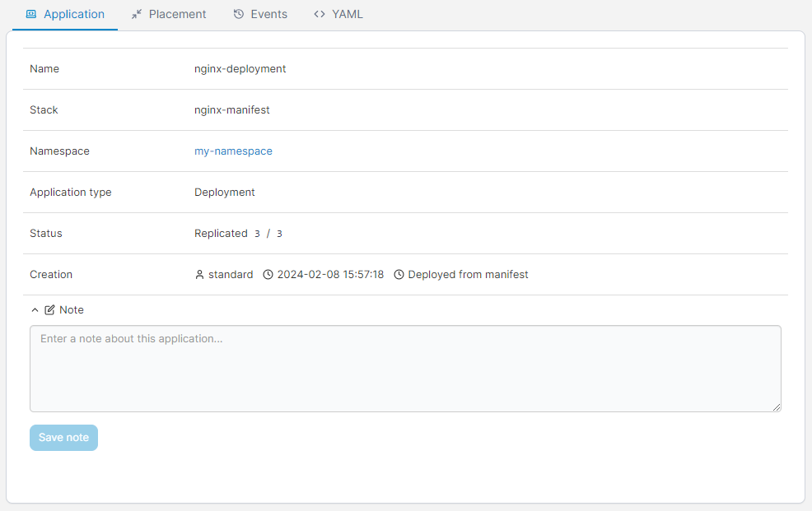This screenshot has height=511, width=812.
Task: Click the YAML tab code brackets icon
Action: 320,14
